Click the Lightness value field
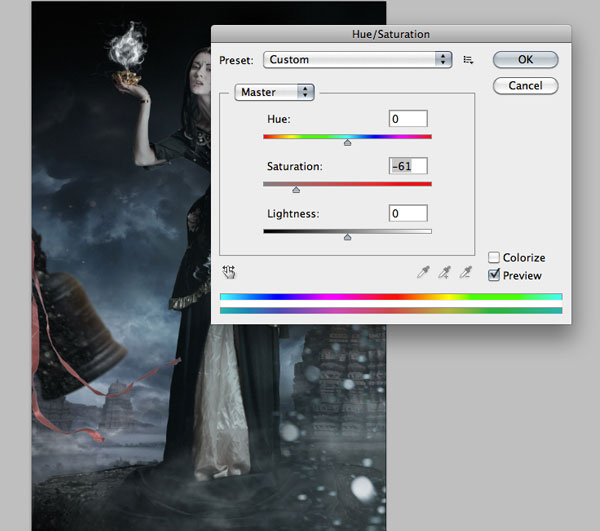Image resolution: width=600 pixels, height=531 pixels. click(x=408, y=213)
